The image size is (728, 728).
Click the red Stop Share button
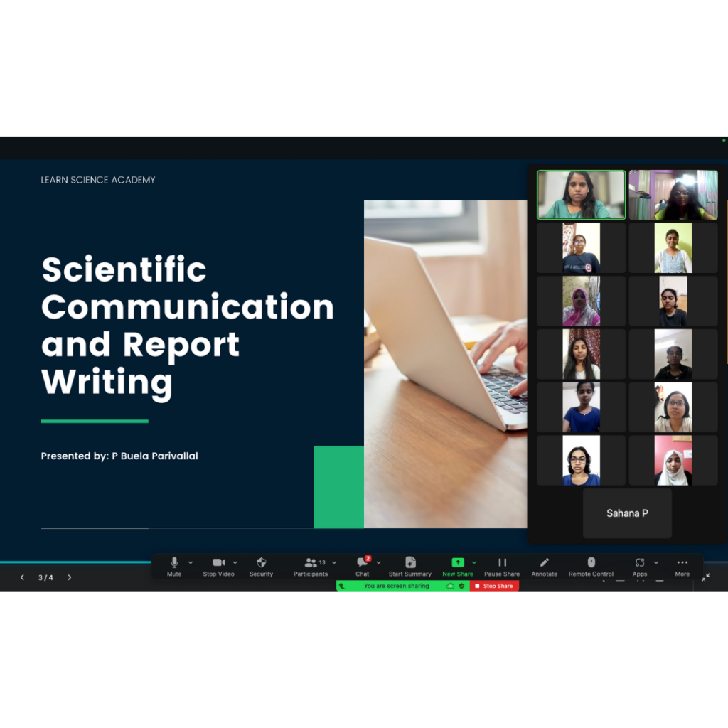click(x=495, y=586)
